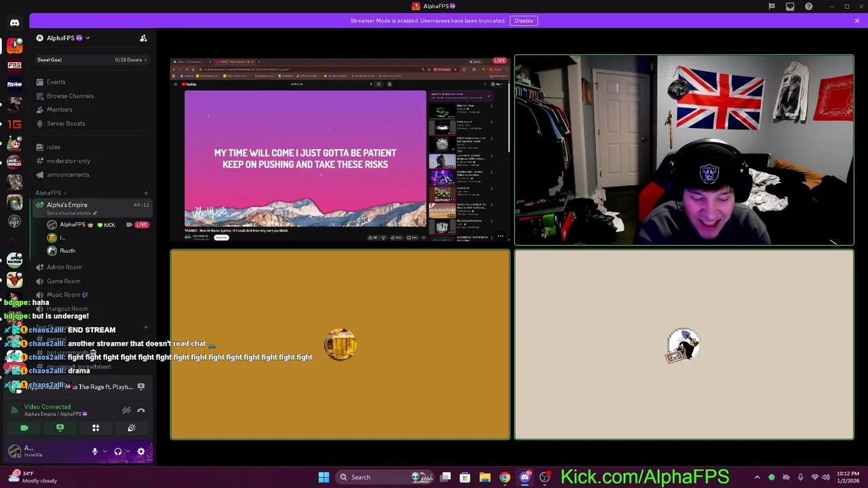Viewport: 868px width, 488px height.
Task: Open the soundboard icon
Action: click(x=132, y=428)
